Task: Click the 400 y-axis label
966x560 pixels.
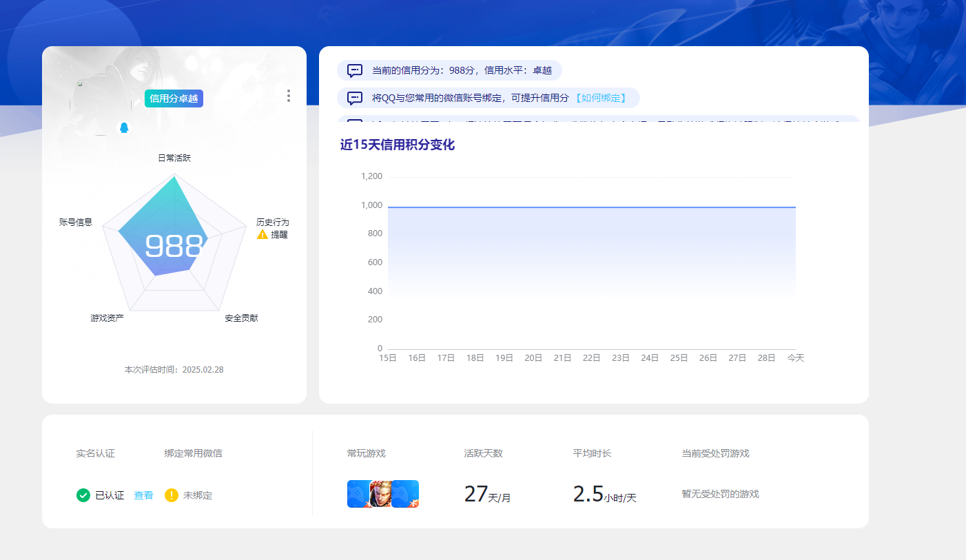Action: (x=375, y=291)
